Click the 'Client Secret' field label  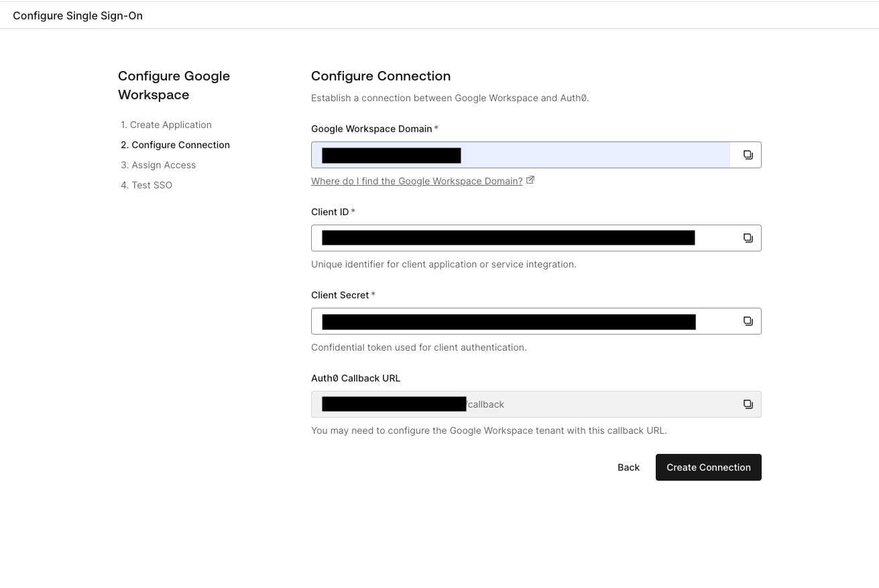(x=340, y=295)
